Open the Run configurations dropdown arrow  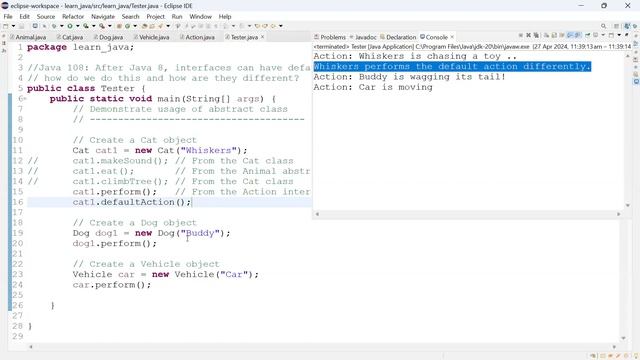(78, 26)
